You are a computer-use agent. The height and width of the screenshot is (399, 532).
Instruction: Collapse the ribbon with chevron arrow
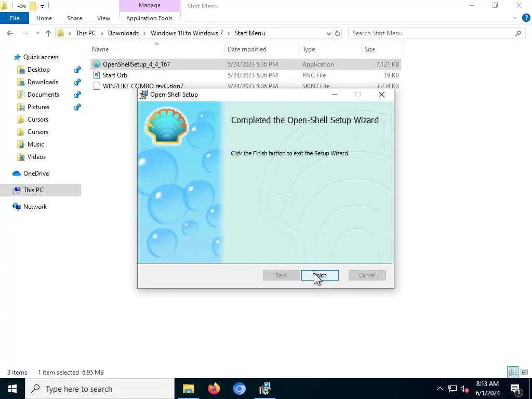[515, 18]
